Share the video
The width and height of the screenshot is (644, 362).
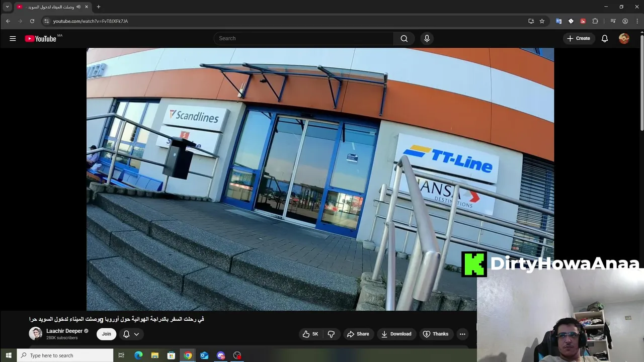(x=358, y=334)
